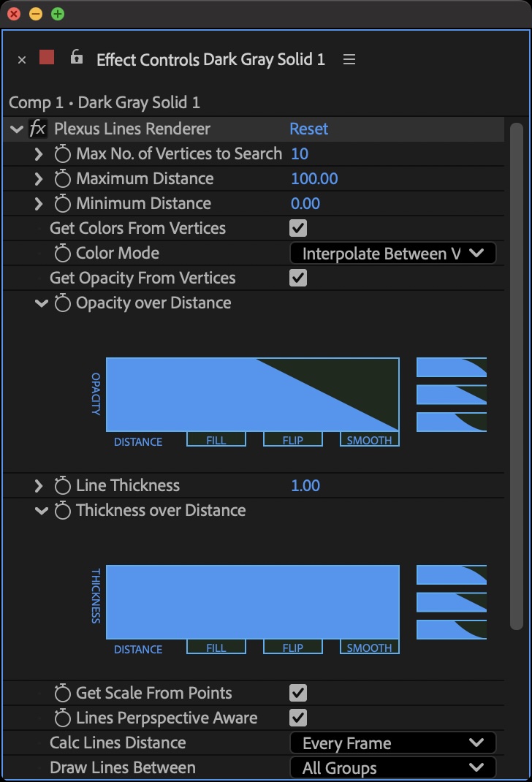Screen dimensions: 532x782
Task: Toggle Lines Perpspective Aware stopwatch
Action: pyautogui.click(x=62, y=718)
